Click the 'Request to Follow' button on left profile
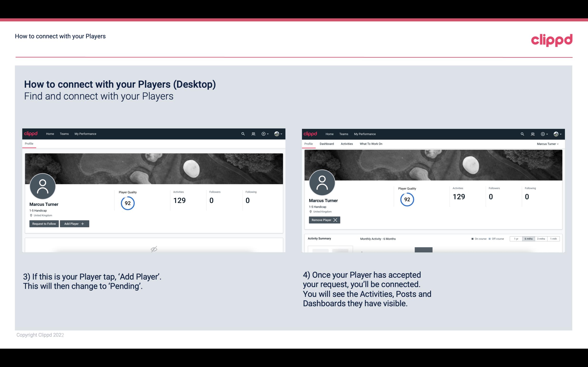 [x=44, y=224]
